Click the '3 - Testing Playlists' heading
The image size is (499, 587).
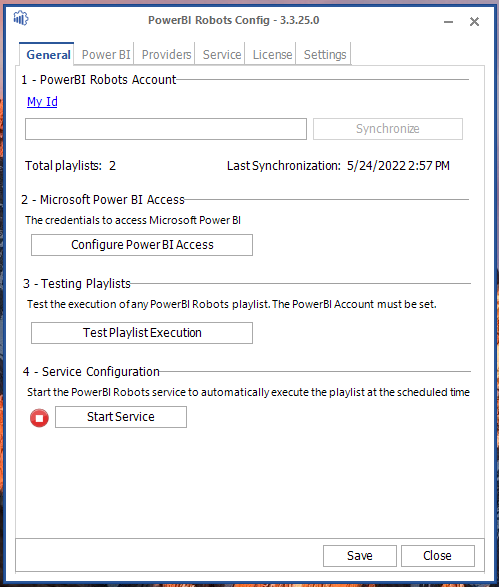(x=77, y=284)
